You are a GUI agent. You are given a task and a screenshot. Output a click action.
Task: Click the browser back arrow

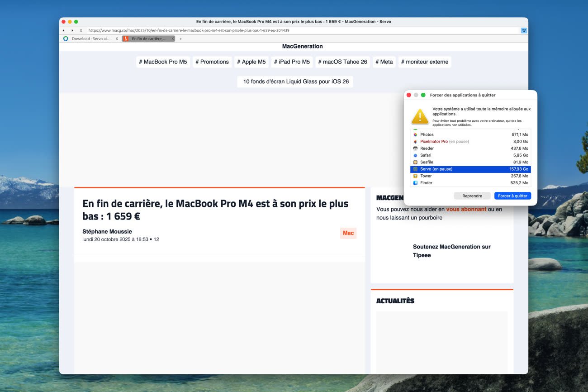click(x=64, y=30)
